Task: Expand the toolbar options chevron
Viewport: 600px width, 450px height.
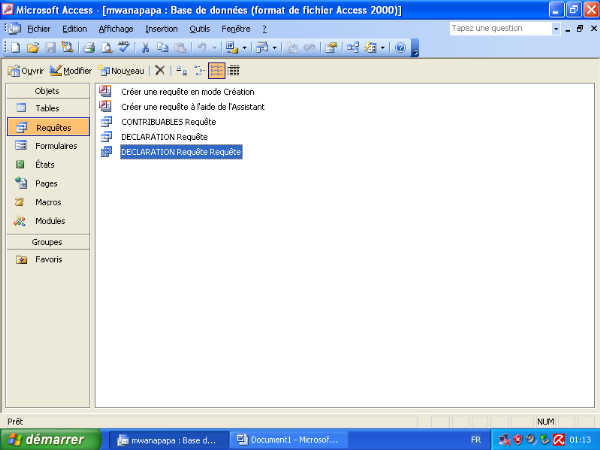Action: point(415,48)
